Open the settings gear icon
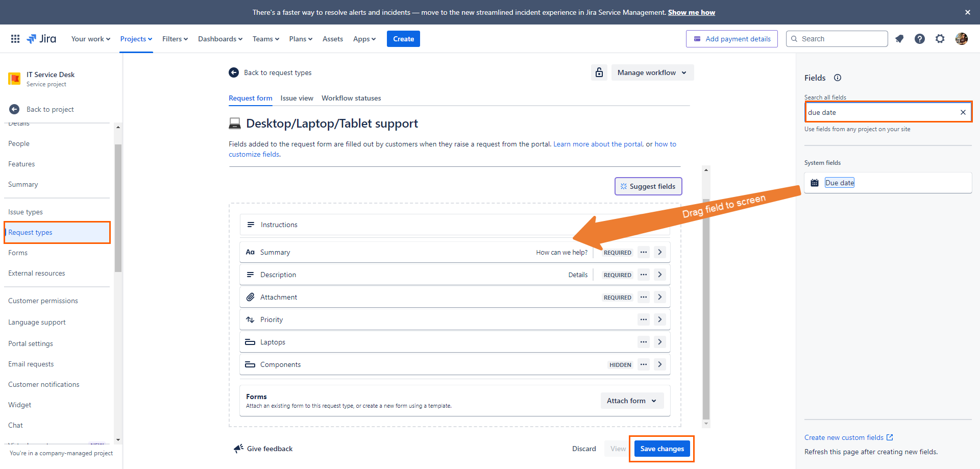Screen dimensions: 980x469 [940, 39]
